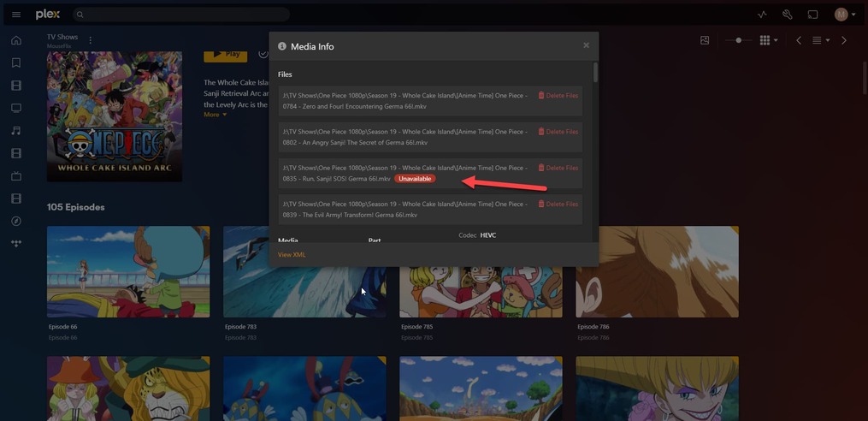The height and width of the screenshot is (421, 868).
Task: Click the Episode 783 title text
Action: [241, 327]
